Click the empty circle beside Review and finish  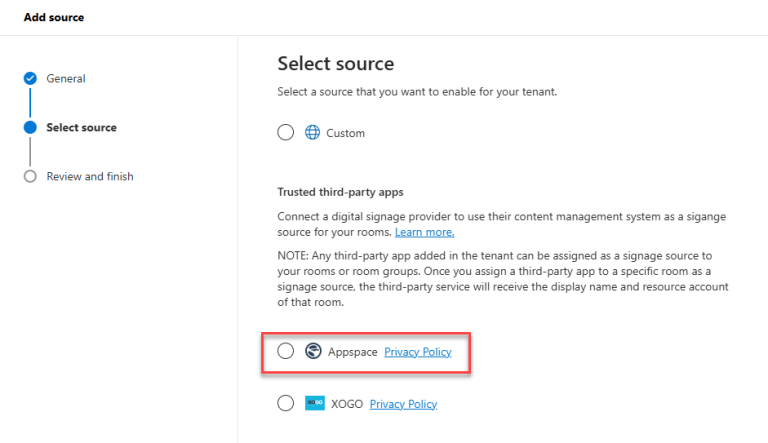pos(30,177)
